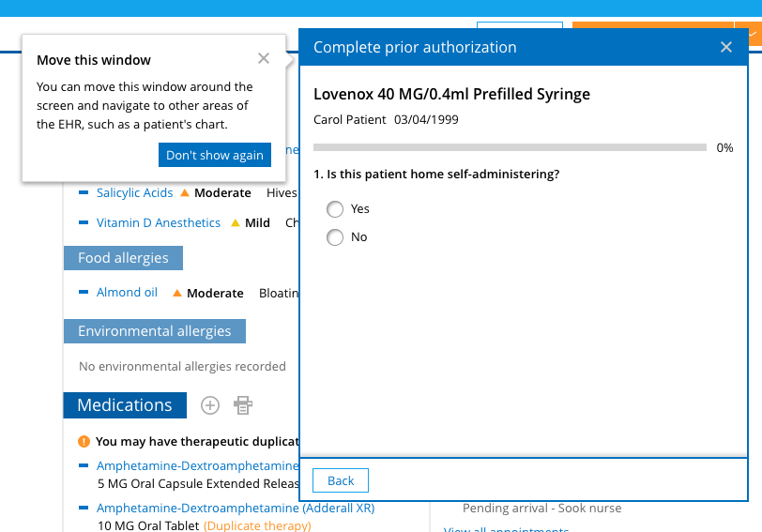Click the add medication plus icon
Image resolution: width=762 pixels, height=532 pixels.
(210, 405)
